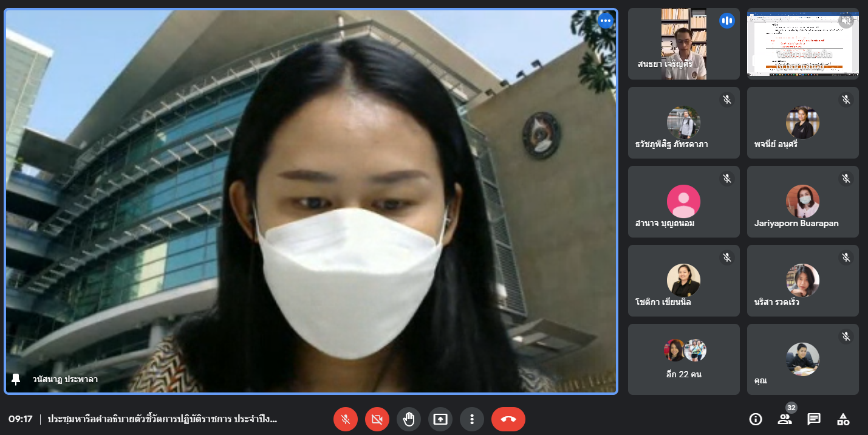
Task: Unmute the microphone in the bottom bar
Action: click(x=346, y=419)
